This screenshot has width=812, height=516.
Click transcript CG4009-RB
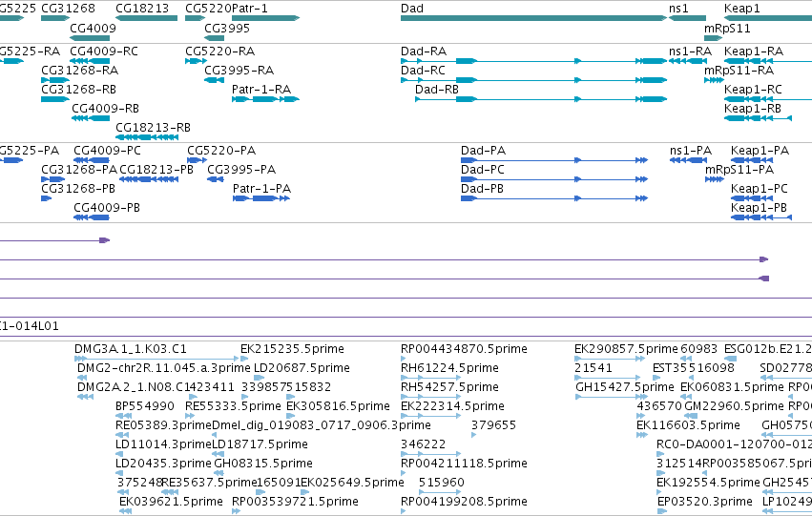(91, 118)
